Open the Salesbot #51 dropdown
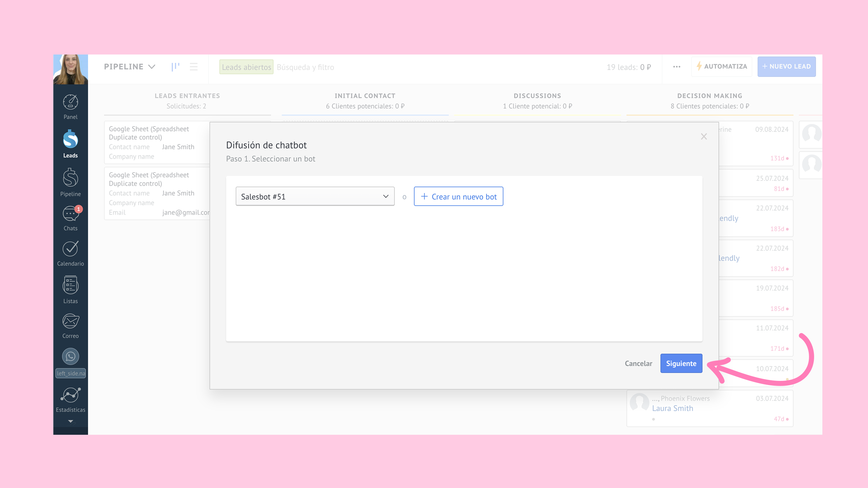 (x=315, y=196)
